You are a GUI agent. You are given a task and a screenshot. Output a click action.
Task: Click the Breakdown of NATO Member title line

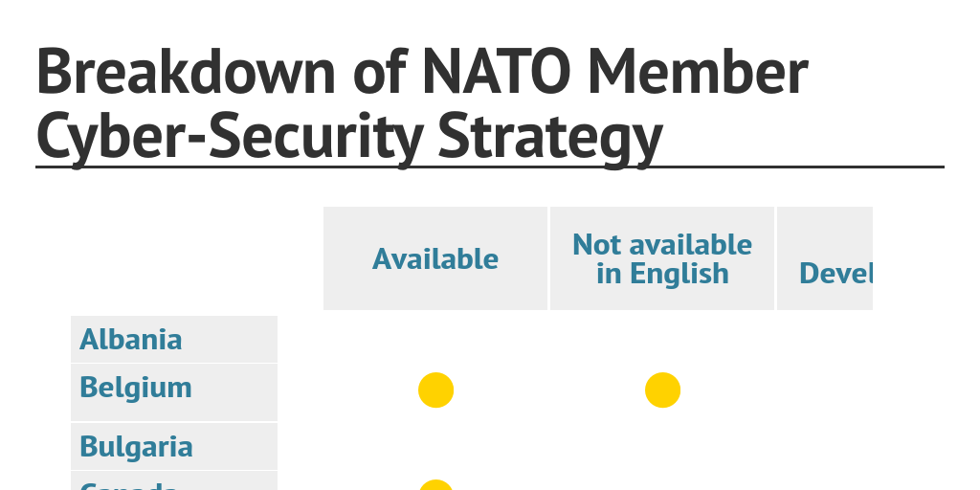(x=422, y=74)
